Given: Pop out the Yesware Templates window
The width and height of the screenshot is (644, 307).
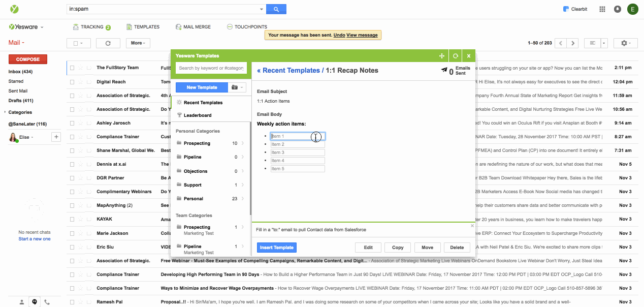Looking at the screenshot, I should [x=442, y=55].
